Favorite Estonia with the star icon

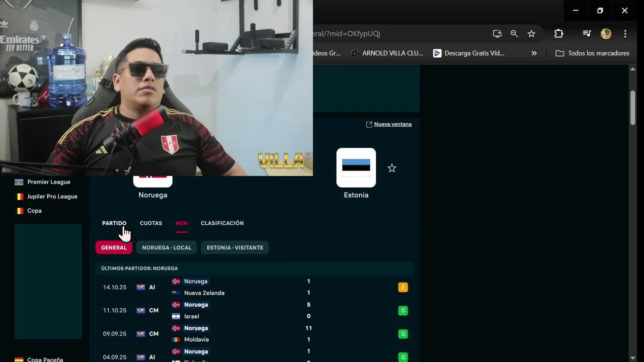(392, 168)
